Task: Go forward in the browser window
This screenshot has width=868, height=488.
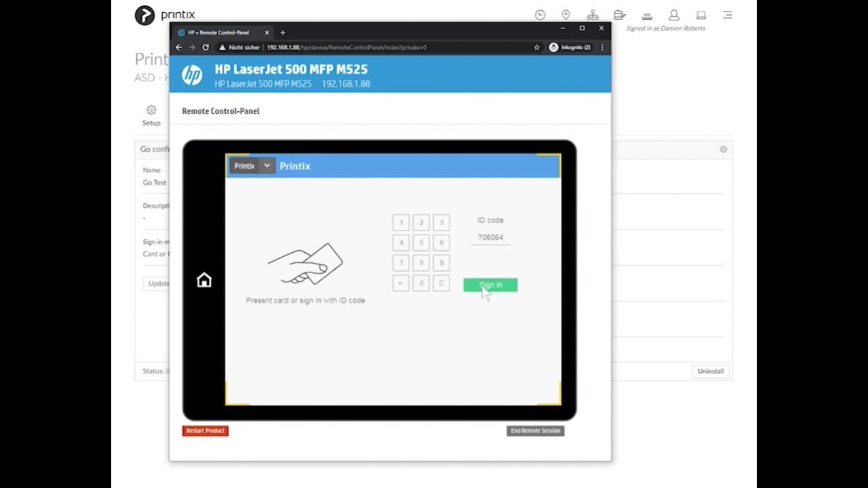Action: (193, 47)
